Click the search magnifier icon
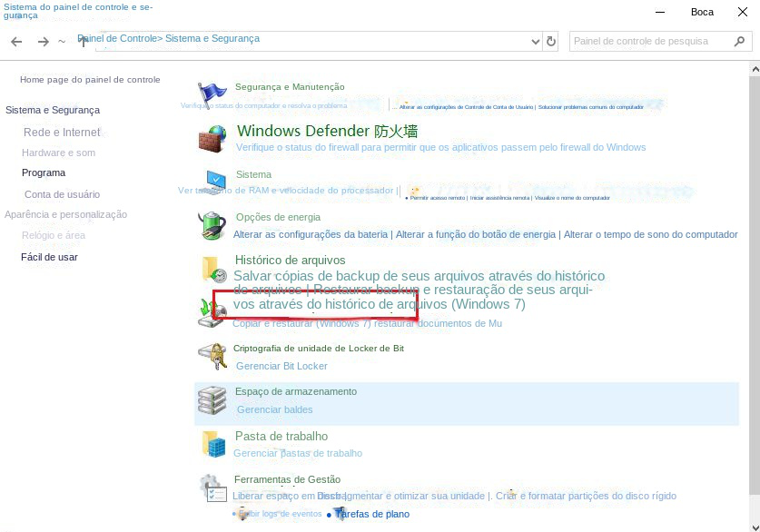 coord(737,42)
